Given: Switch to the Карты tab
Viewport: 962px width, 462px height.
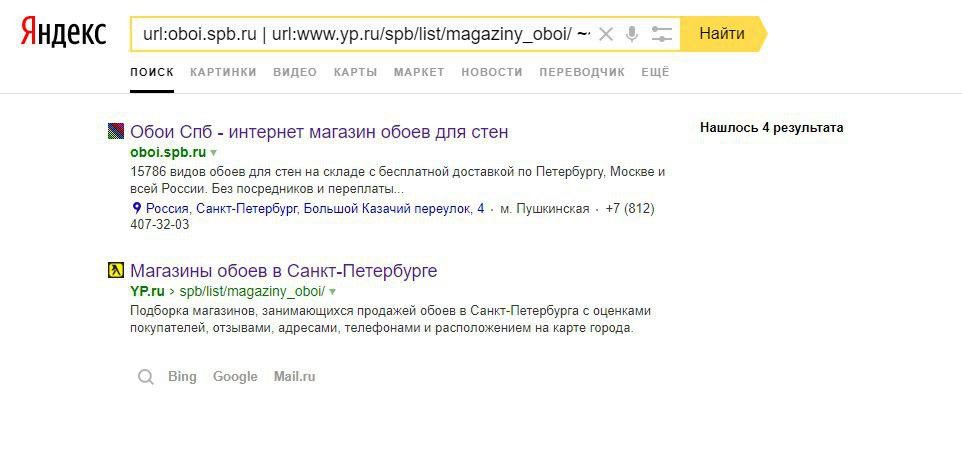Looking at the screenshot, I should pyautogui.click(x=355, y=72).
